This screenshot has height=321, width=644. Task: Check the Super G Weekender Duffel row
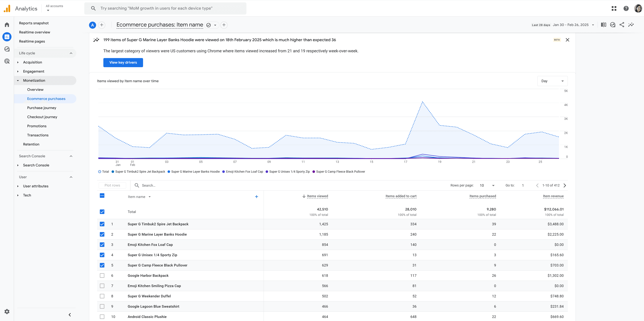click(102, 296)
